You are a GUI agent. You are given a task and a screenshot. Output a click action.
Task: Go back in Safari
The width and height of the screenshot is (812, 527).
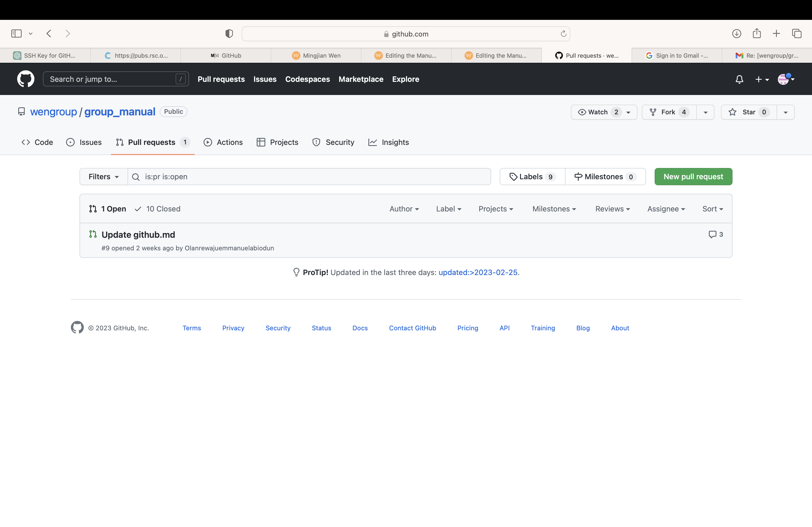[49, 33]
